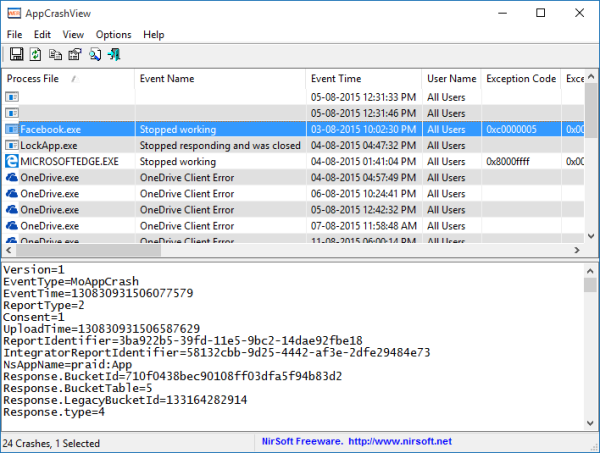Click event time 04-08-2015 01:41:04 PM
The height and width of the screenshot is (453, 600).
tap(363, 161)
